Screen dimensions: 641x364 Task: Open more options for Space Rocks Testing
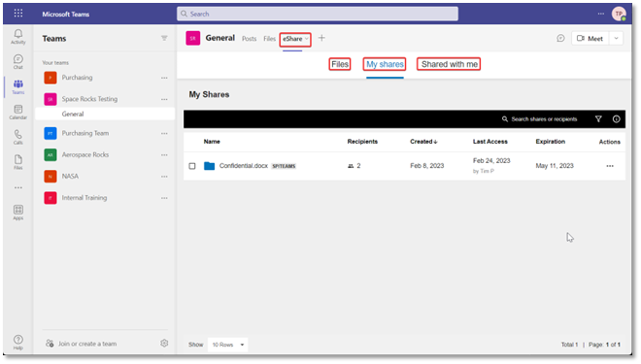(x=164, y=99)
